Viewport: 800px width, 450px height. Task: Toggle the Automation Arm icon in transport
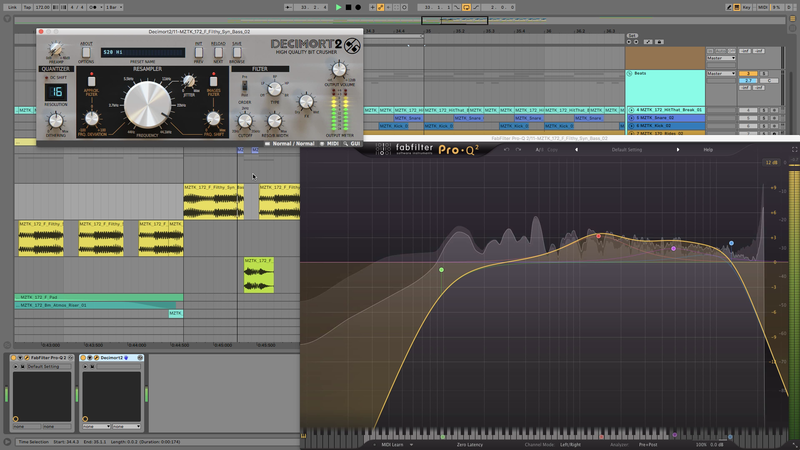coord(381,7)
